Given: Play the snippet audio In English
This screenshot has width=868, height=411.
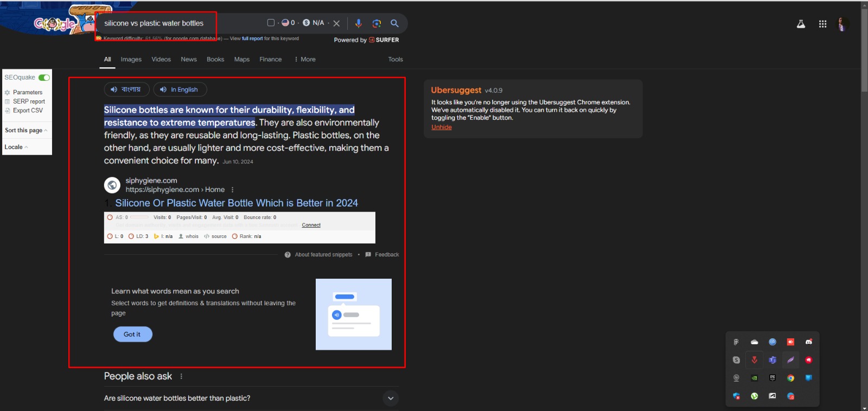Looking at the screenshot, I should (x=180, y=89).
